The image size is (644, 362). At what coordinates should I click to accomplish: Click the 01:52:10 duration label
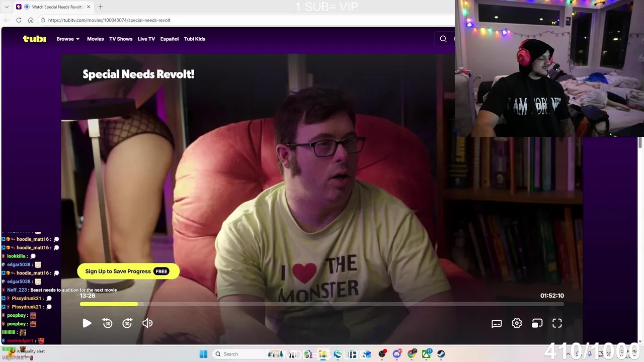pyautogui.click(x=552, y=296)
